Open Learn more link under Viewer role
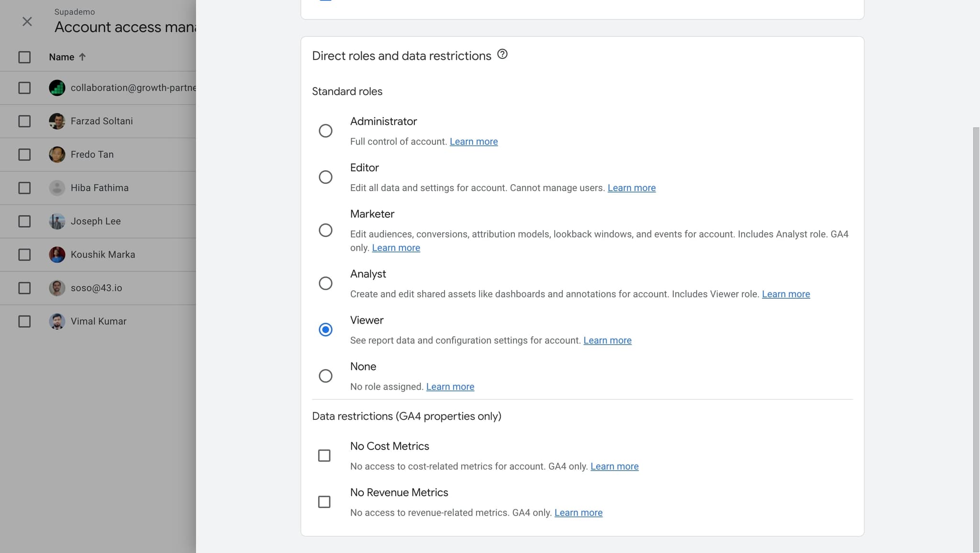980x553 pixels. pos(607,340)
